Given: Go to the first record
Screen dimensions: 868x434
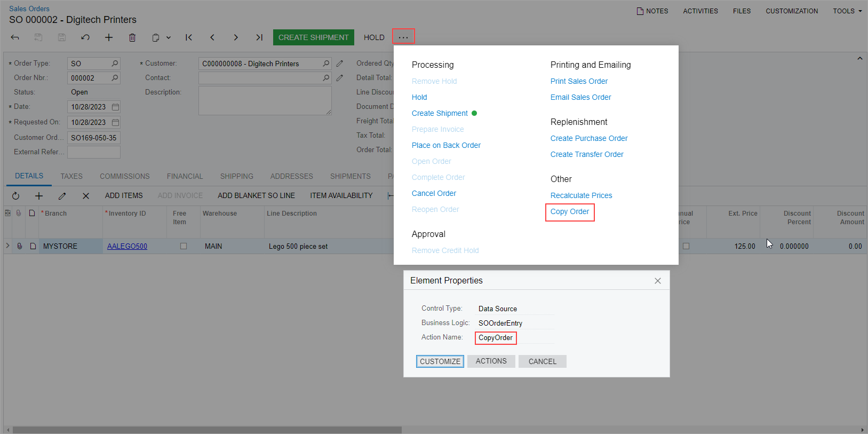Looking at the screenshot, I should coord(189,37).
